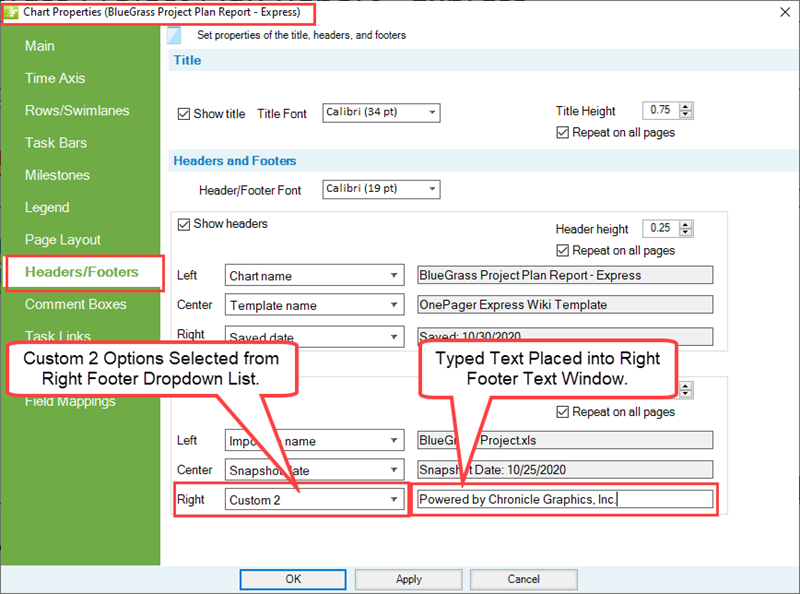800x594 pixels.
Task: Close the Chart Properties dialog
Action: tap(785, 12)
